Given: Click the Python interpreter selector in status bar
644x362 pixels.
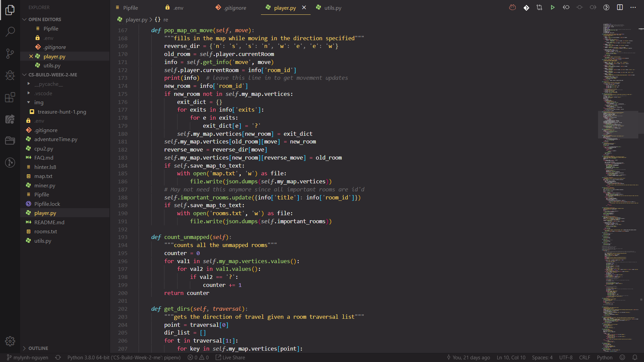Looking at the screenshot, I should (124, 357).
